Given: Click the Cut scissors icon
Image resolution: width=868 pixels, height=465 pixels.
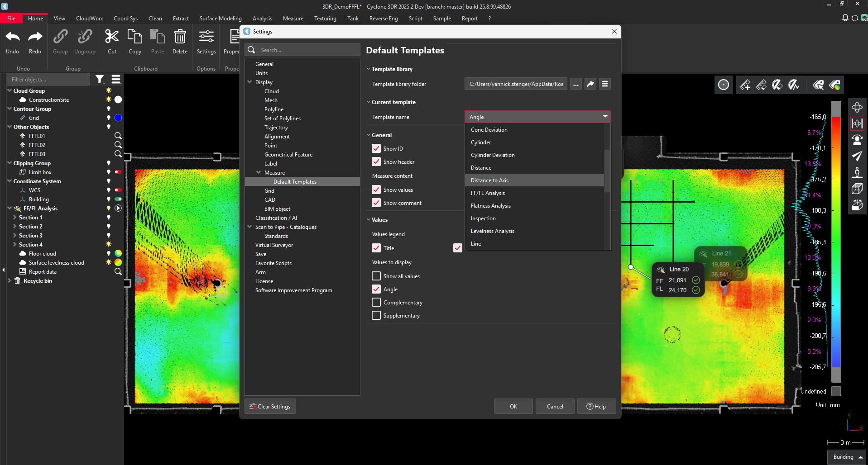Looking at the screenshot, I should [x=112, y=37].
